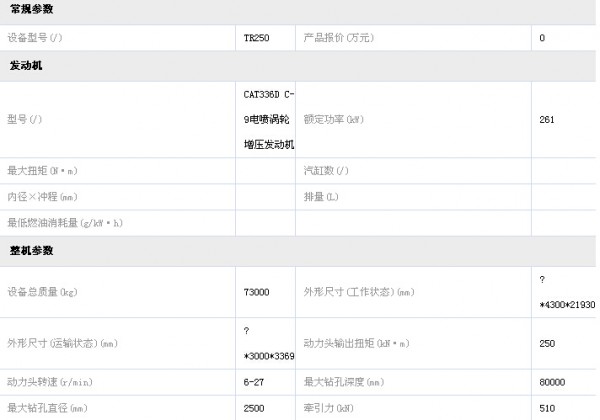
Task: Click the 常规参数 section header
Action: [31, 10]
